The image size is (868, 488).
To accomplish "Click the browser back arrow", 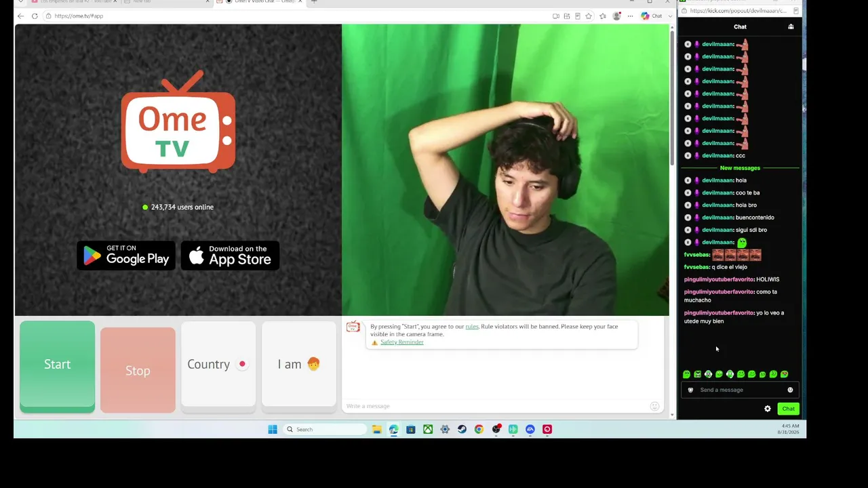I will [21, 16].
